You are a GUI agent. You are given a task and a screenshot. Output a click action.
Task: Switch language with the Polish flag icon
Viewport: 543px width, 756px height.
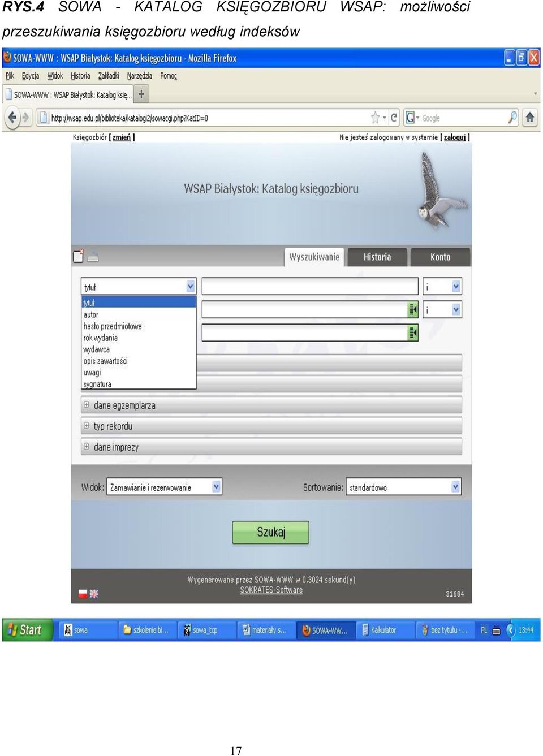[x=83, y=594]
